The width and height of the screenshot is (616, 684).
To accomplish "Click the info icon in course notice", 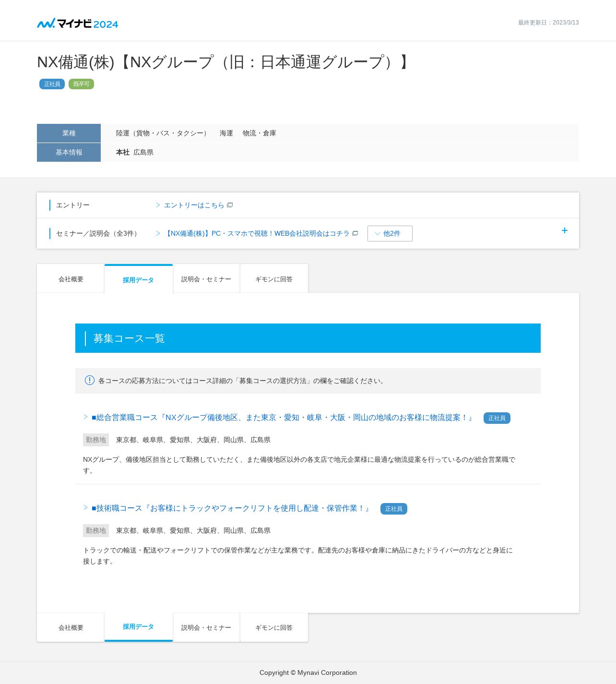I will [x=90, y=380].
